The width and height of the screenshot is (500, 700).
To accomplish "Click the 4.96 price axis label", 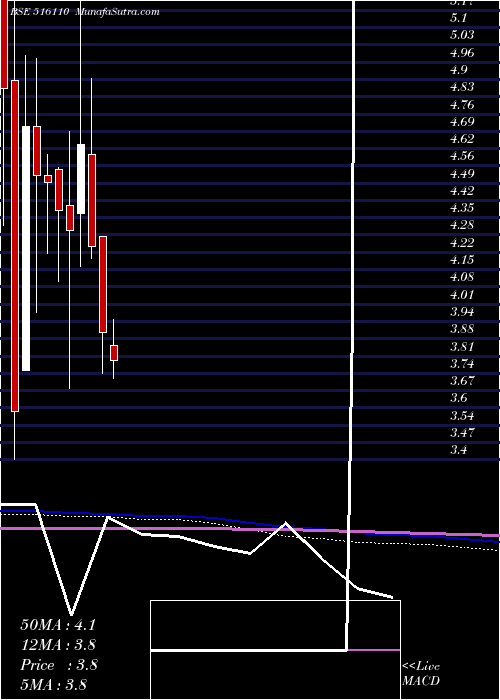I will pyautogui.click(x=462, y=53).
